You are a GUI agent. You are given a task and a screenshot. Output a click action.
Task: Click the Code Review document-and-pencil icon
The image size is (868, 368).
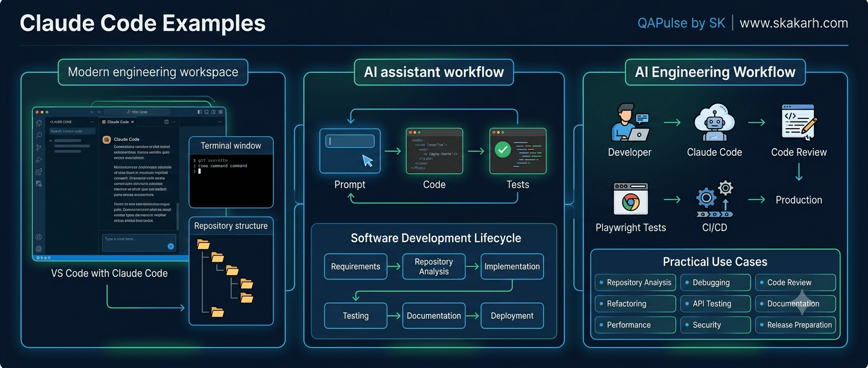point(799,123)
